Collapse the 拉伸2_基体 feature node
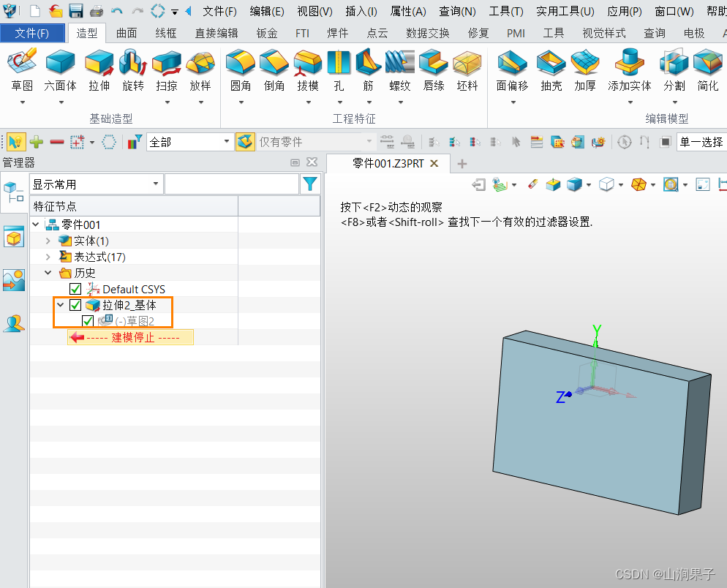 [x=60, y=305]
